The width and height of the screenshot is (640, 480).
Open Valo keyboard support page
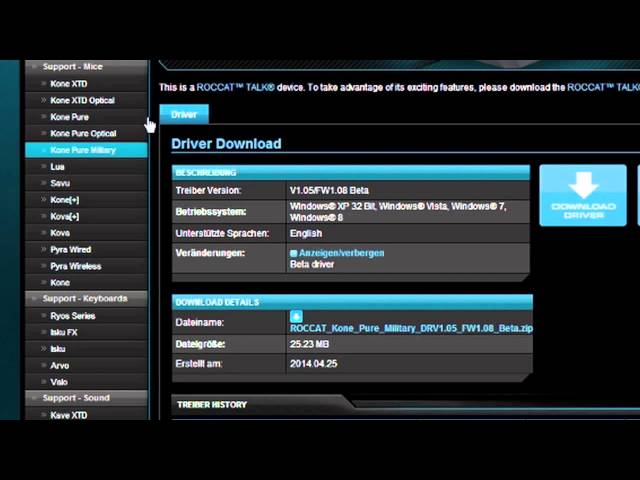86,382
